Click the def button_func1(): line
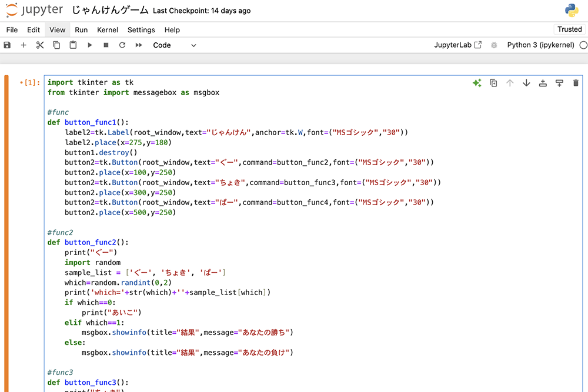This screenshot has width=588, height=392. [x=88, y=123]
